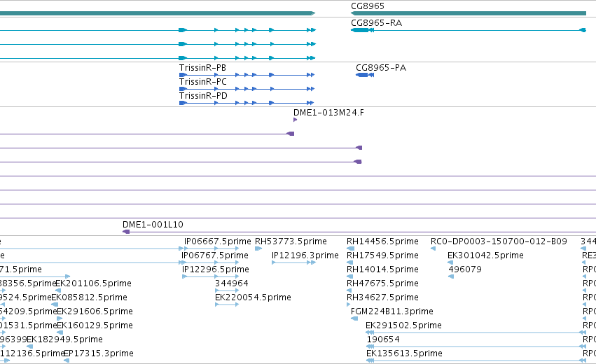Select the IP12196.3prime EST label
The height and width of the screenshot is (364, 596).
coord(305,255)
